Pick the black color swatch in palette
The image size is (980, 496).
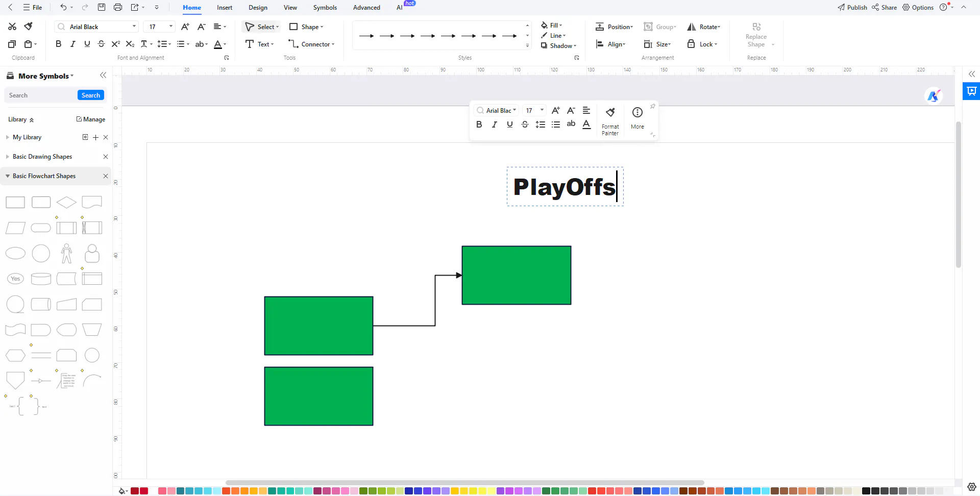(866, 491)
